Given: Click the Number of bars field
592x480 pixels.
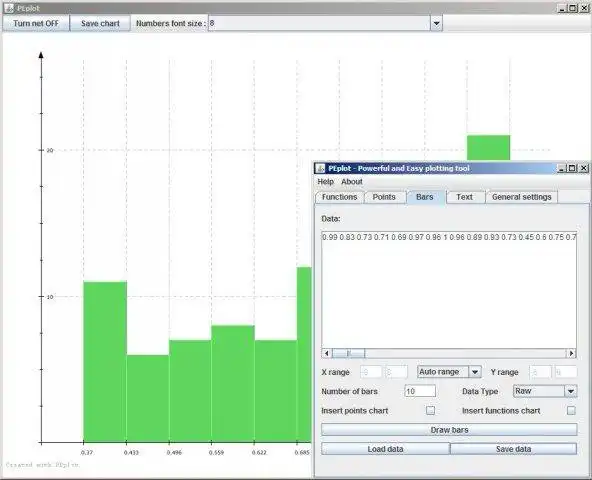Looking at the screenshot, I should [420, 391].
